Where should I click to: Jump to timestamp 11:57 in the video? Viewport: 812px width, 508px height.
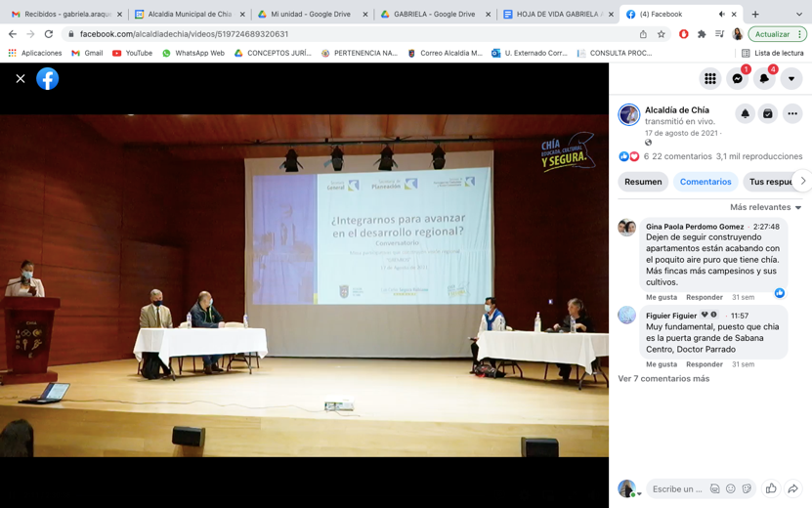740,316
